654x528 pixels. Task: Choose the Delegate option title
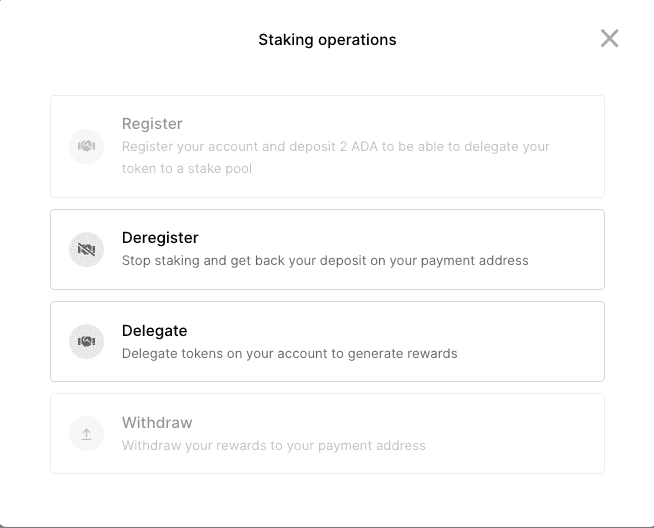154,331
